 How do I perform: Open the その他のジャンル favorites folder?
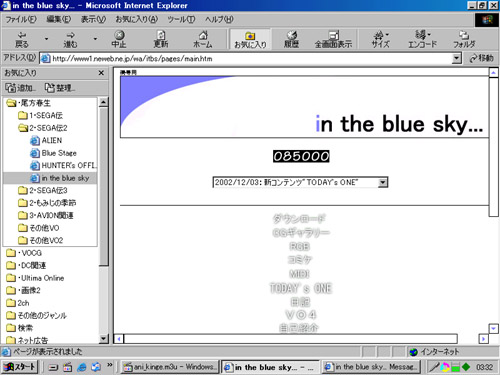[x=37, y=315]
